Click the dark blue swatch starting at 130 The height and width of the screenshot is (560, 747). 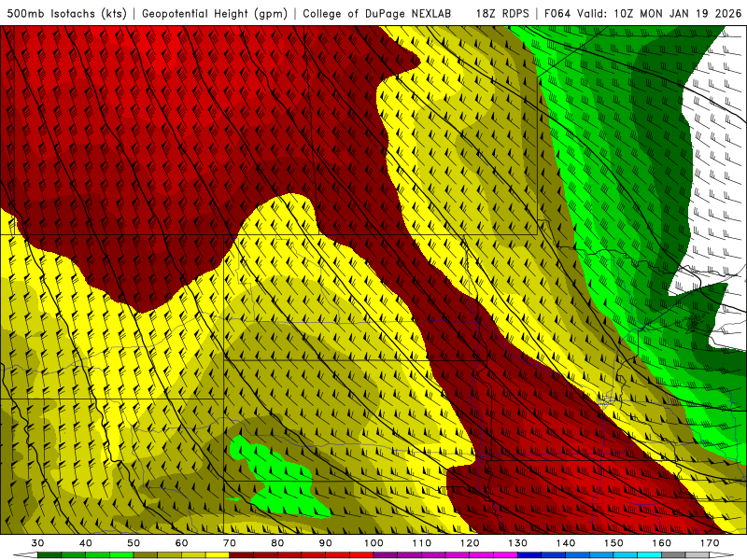(529, 555)
